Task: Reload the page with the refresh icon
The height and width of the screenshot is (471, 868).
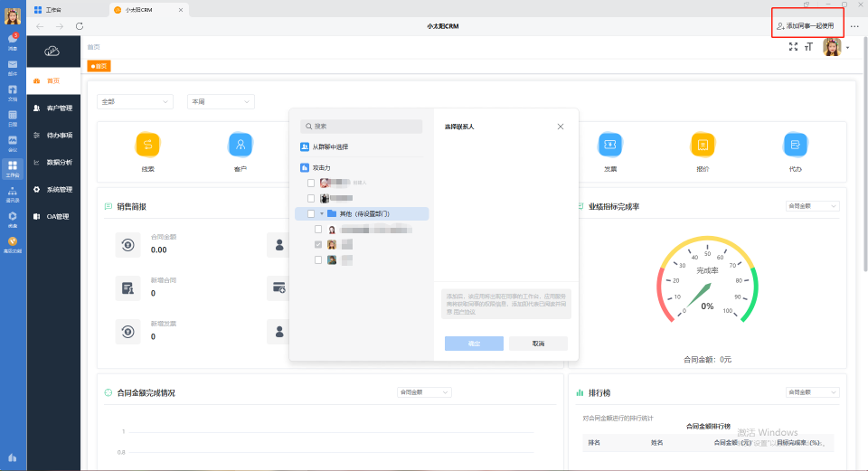Action: pos(80,26)
